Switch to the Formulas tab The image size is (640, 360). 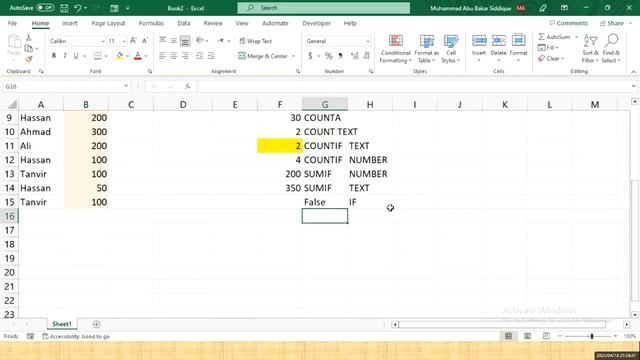(x=151, y=23)
